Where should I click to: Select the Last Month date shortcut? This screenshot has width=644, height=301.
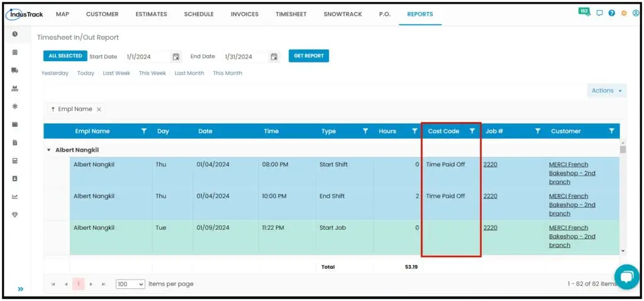pyautogui.click(x=189, y=73)
